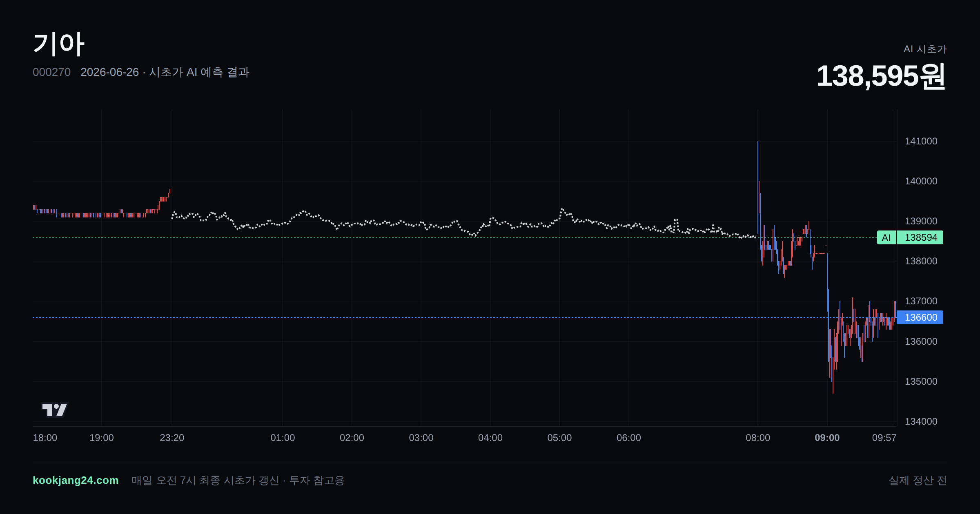980x514 pixels.
Task: Click the date text 2026-06-26
Action: pos(109,72)
